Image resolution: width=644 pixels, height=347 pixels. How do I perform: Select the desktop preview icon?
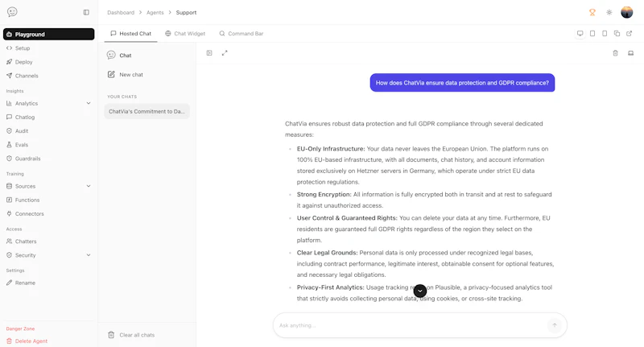pos(580,33)
